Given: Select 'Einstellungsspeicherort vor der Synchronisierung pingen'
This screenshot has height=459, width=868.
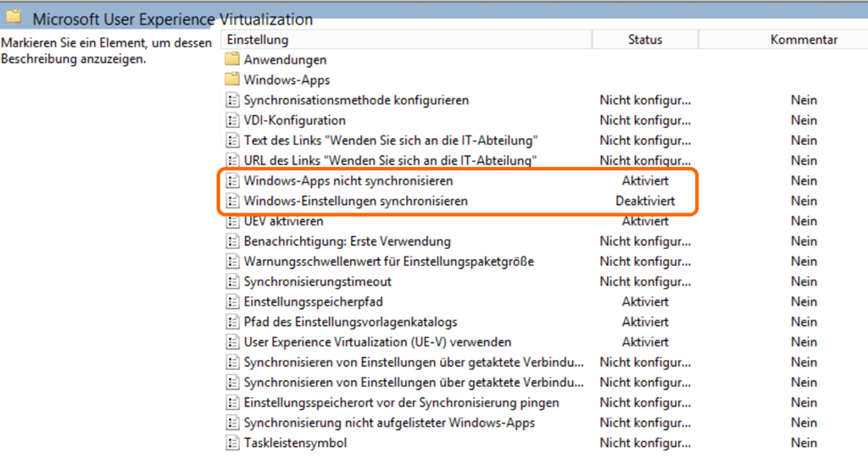Looking at the screenshot, I should point(401,403).
